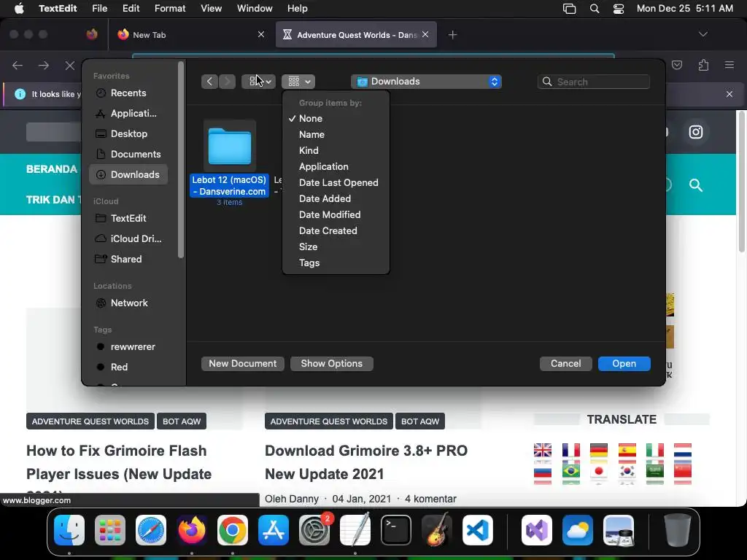Focus the dialog Search field
The width and height of the screenshot is (747, 560).
[594, 82]
